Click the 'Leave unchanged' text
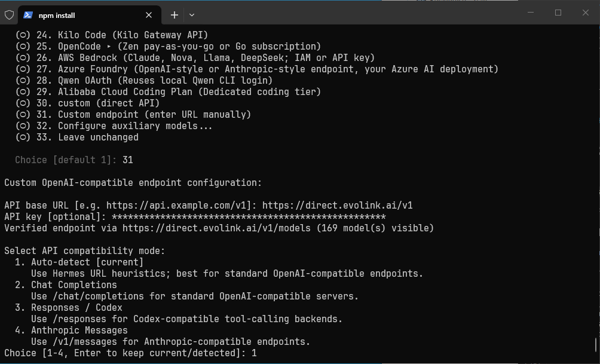 click(x=98, y=137)
